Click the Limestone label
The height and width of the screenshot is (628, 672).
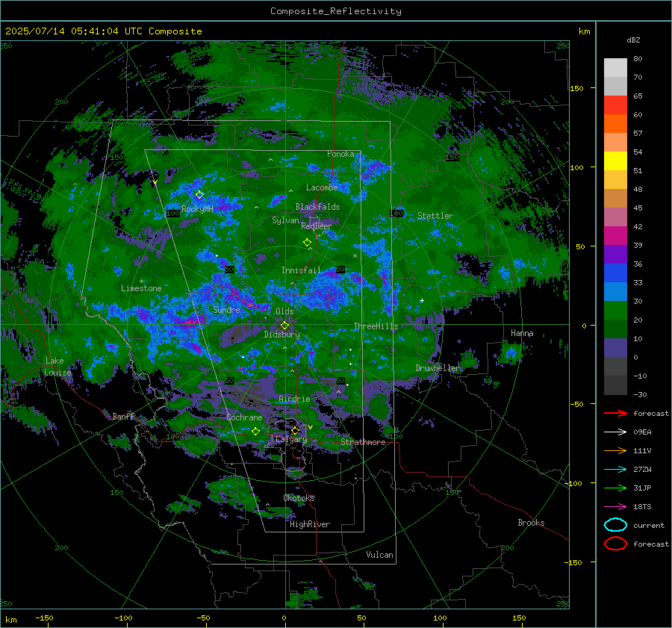pos(141,288)
